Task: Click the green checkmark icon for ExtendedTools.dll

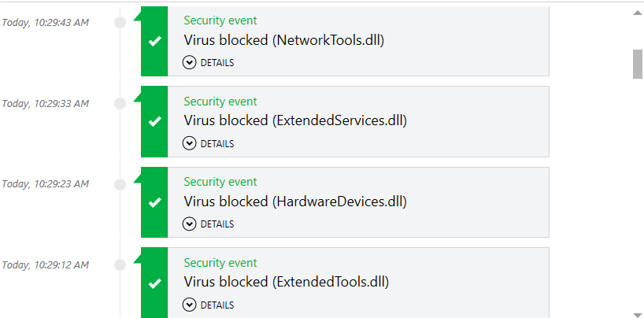Action: [x=155, y=283]
